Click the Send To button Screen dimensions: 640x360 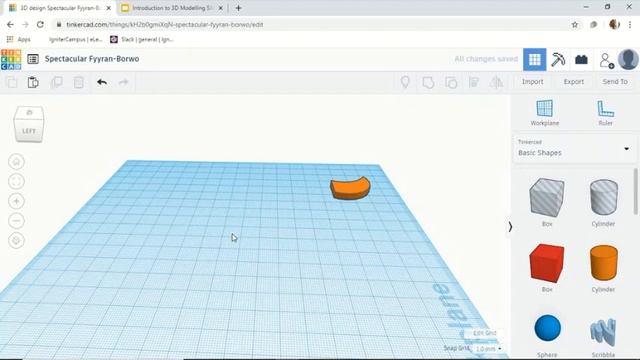(615, 82)
